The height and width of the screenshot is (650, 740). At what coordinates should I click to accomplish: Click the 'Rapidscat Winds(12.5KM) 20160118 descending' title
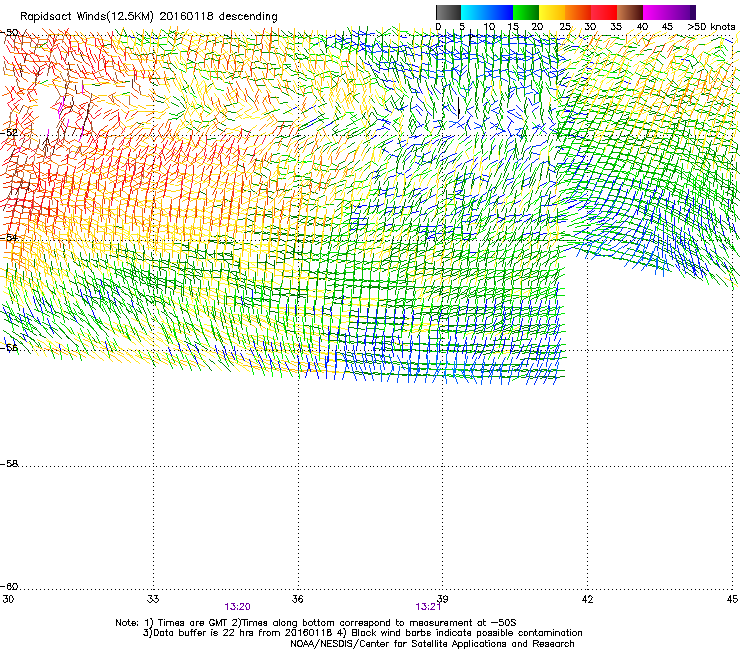149,17
